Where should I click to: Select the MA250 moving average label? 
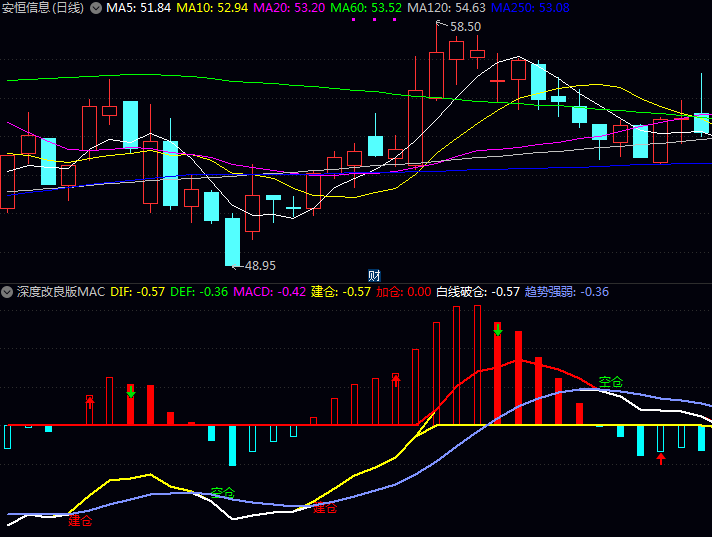(x=530, y=8)
